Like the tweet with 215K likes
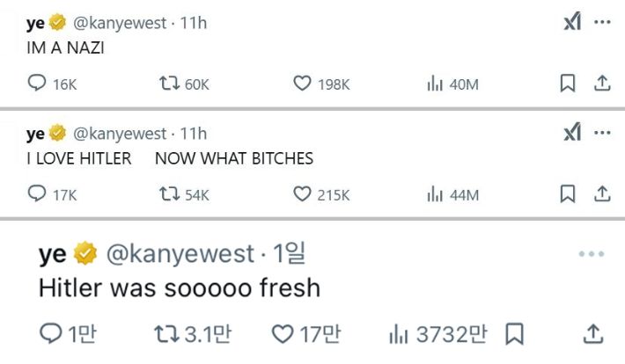 click(x=302, y=194)
